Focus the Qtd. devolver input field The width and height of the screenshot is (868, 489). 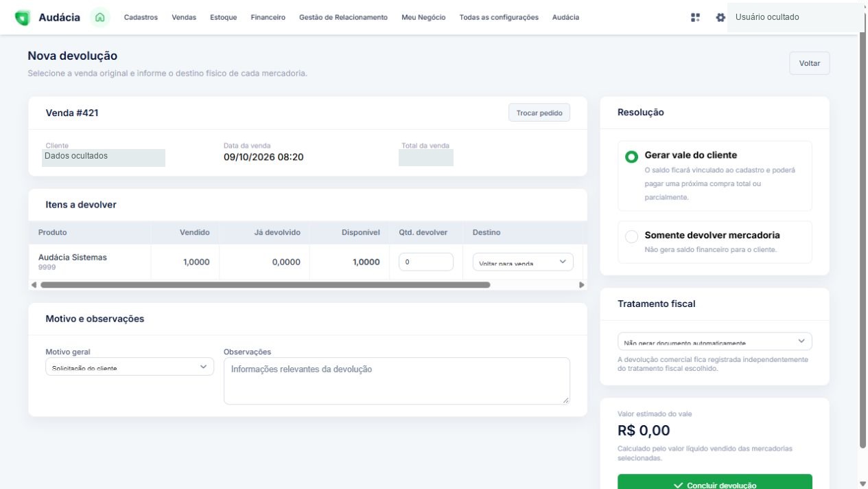[x=426, y=262]
